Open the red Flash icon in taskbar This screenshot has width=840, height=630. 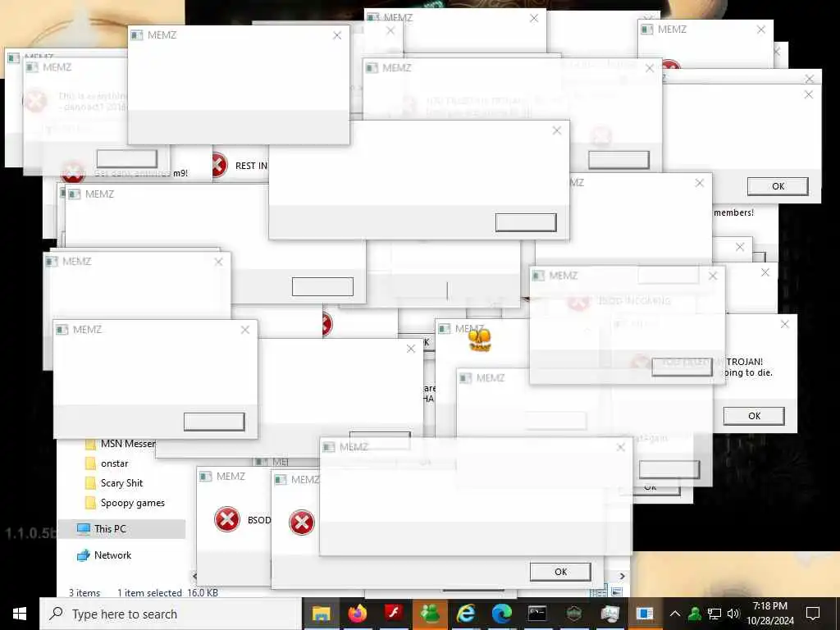coord(394,613)
